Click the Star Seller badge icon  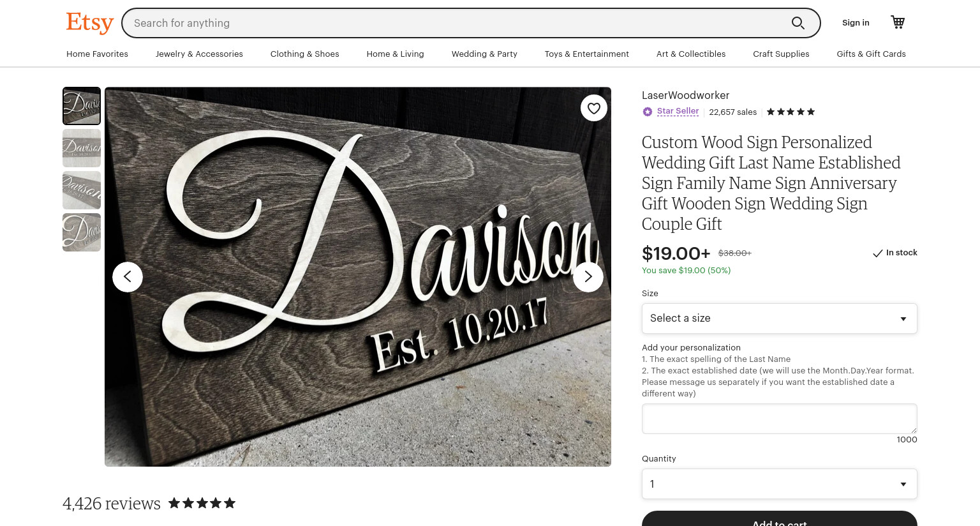(648, 112)
